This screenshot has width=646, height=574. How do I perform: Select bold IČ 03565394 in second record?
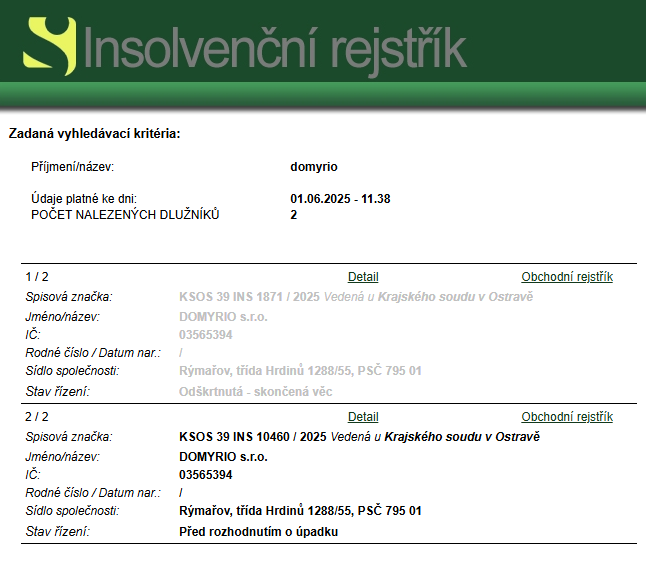tap(206, 475)
